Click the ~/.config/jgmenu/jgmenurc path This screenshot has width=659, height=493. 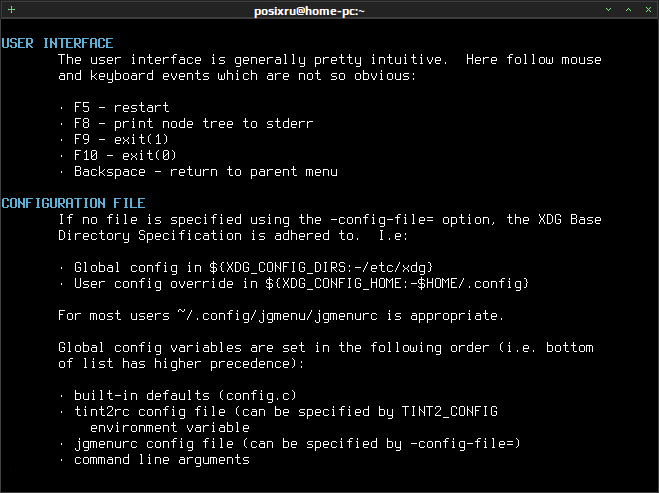tap(277, 316)
